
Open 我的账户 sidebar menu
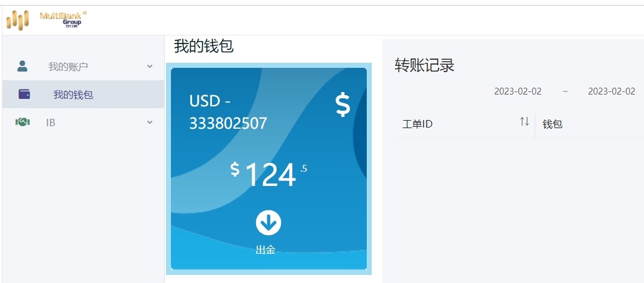(83, 67)
